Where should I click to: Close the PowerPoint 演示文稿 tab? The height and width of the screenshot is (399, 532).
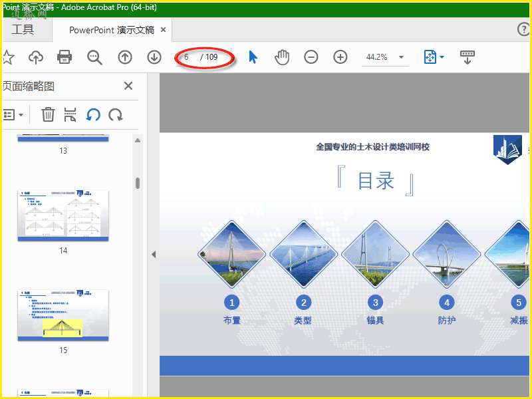pos(163,30)
